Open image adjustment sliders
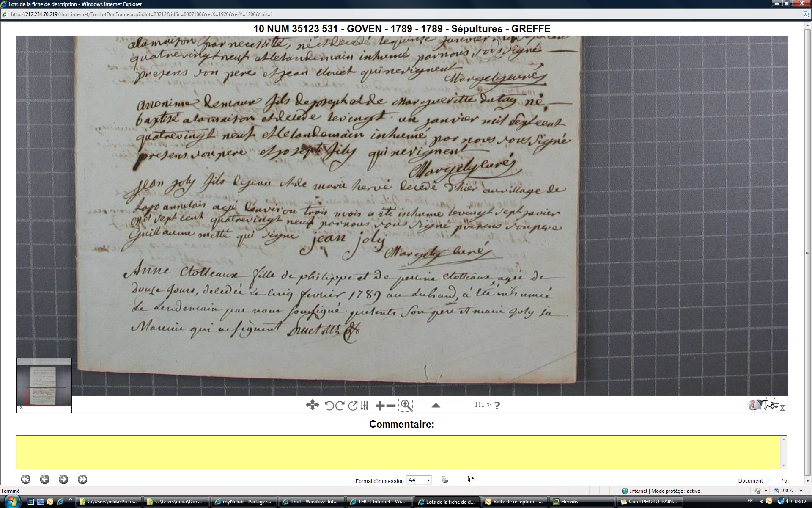This screenshot has width=812, height=508. (x=365, y=406)
